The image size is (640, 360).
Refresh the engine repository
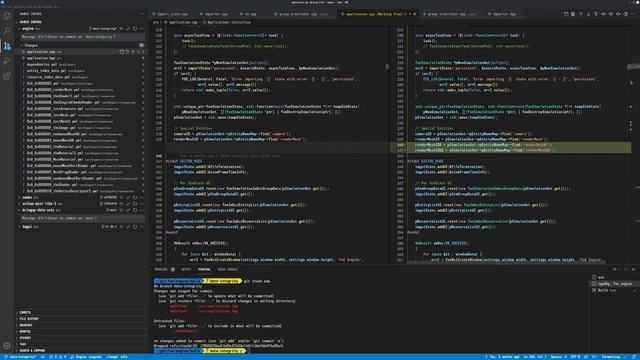[135, 29]
